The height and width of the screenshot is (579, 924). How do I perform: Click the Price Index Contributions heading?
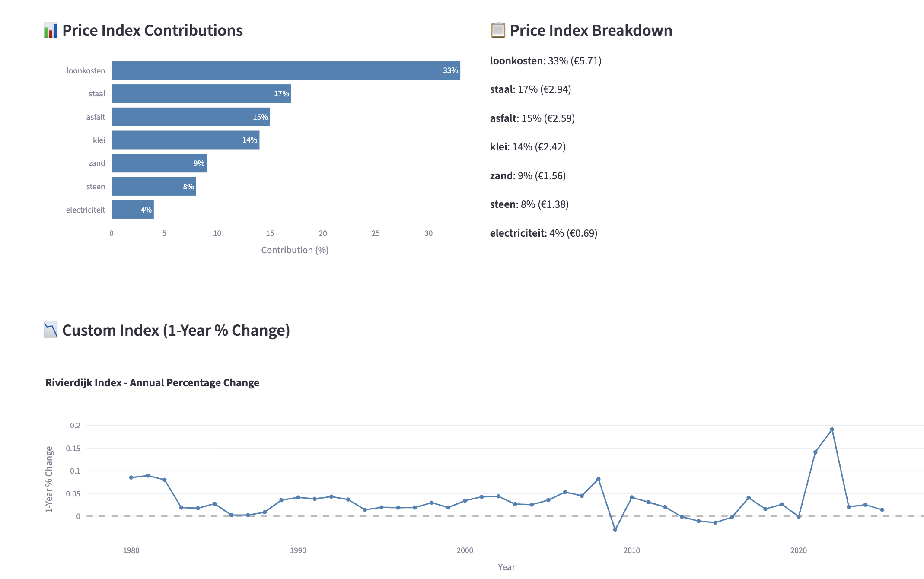tap(152, 31)
